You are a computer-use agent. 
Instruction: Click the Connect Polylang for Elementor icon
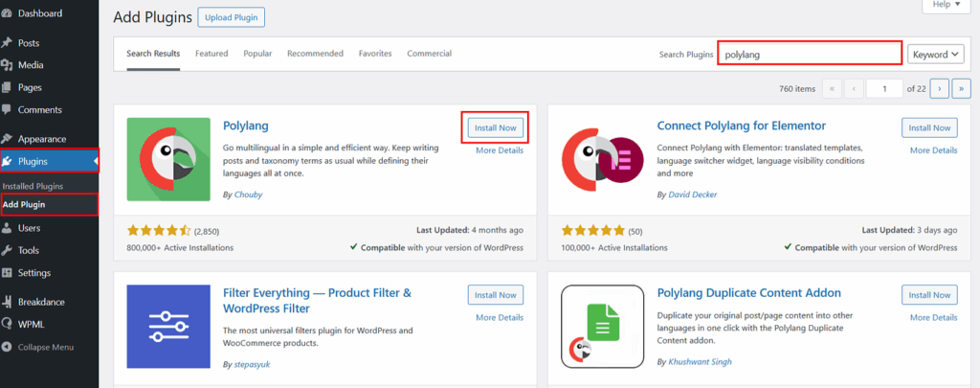tap(603, 159)
